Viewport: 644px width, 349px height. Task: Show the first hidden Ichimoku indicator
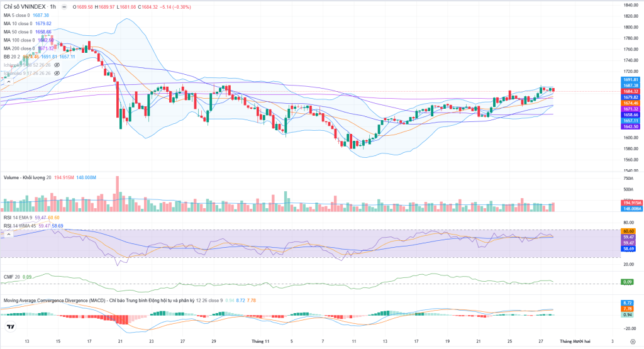tap(57, 65)
